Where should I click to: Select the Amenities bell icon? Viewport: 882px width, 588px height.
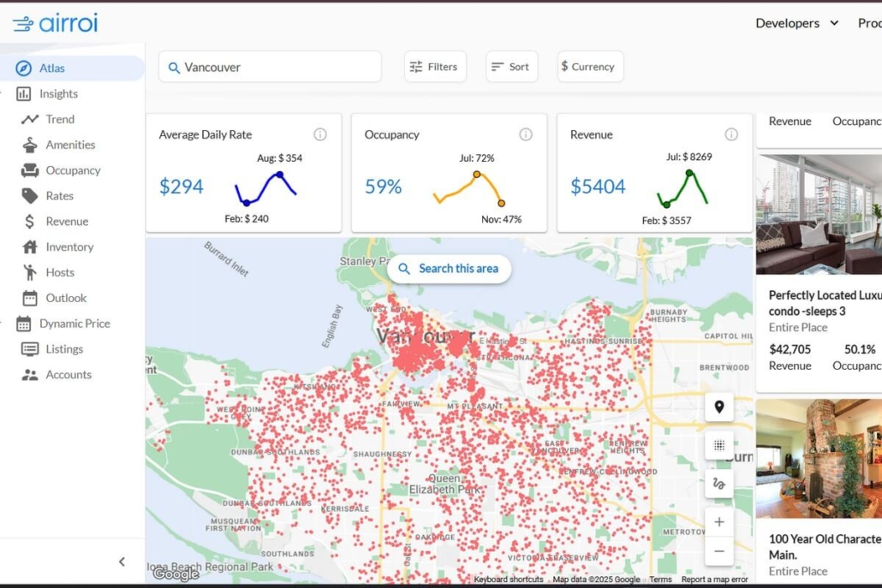pyautogui.click(x=30, y=145)
